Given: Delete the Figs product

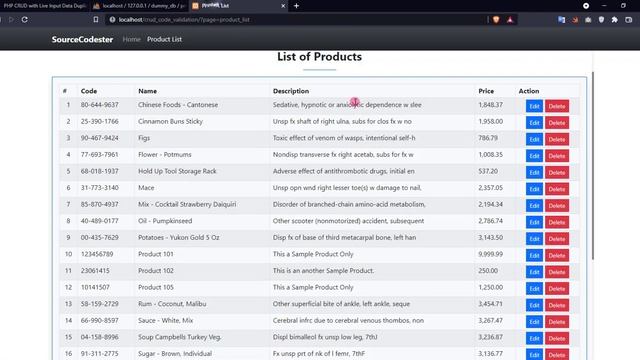Looking at the screenshot, I should 557,139.
